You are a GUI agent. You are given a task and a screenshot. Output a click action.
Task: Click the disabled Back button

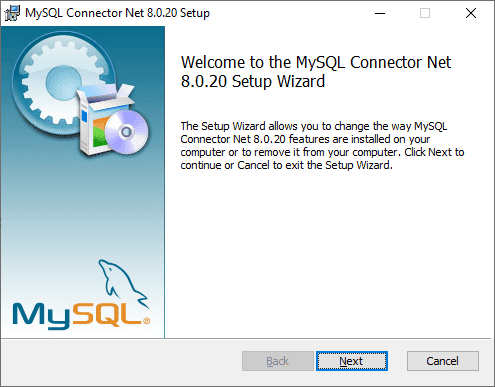tap(278, 361)
